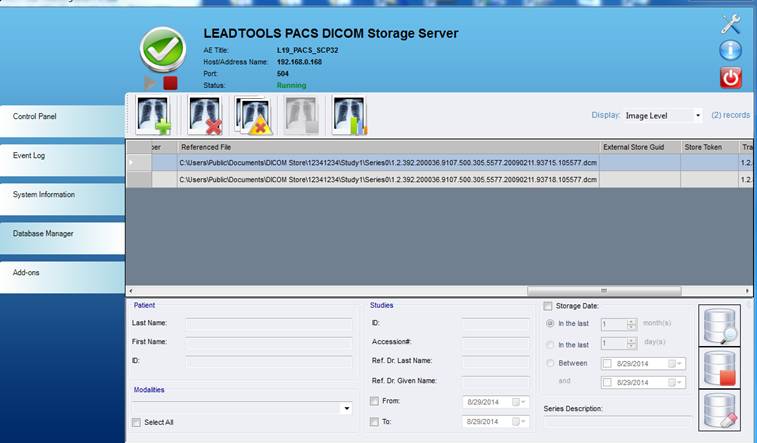Tick the checkbox inside Between date field
The image size is (757, 443).
(607, 363)
